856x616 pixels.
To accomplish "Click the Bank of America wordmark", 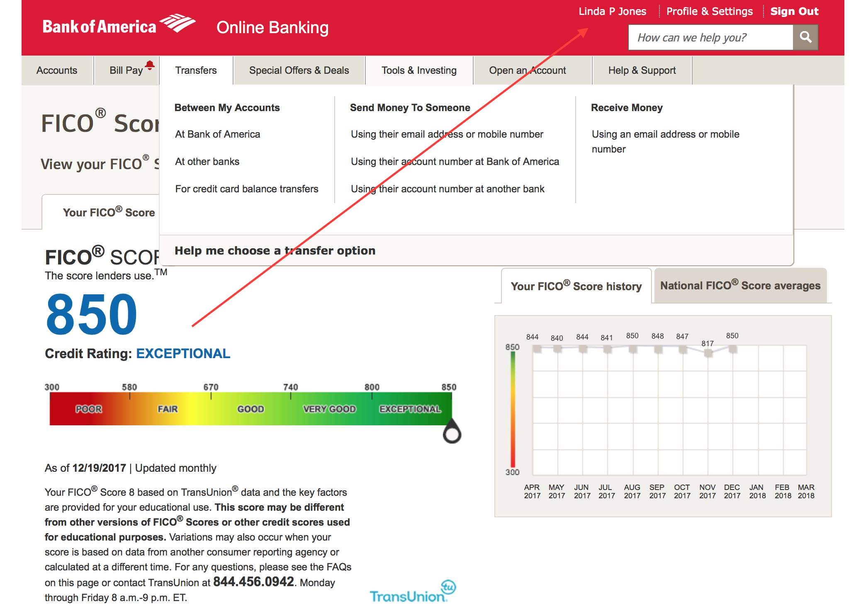I will [x=100, y=27].
